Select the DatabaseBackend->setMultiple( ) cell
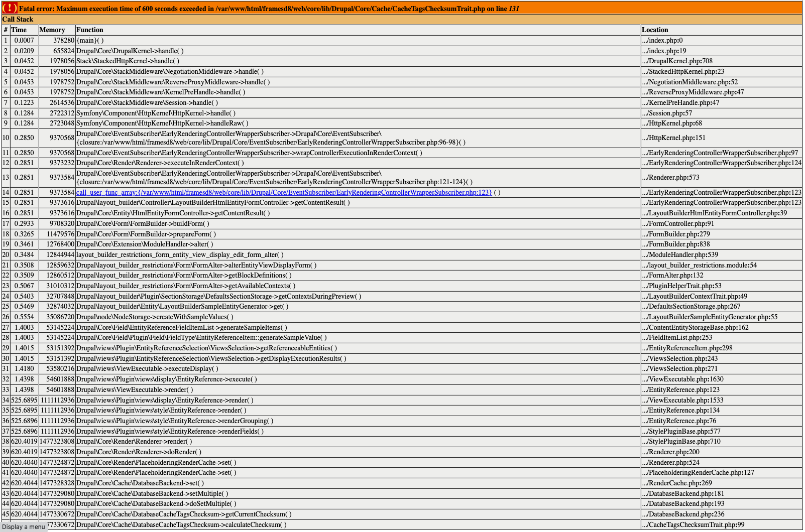Image resolution: width=805 pixels, height=532 pixels. (358, 494)
